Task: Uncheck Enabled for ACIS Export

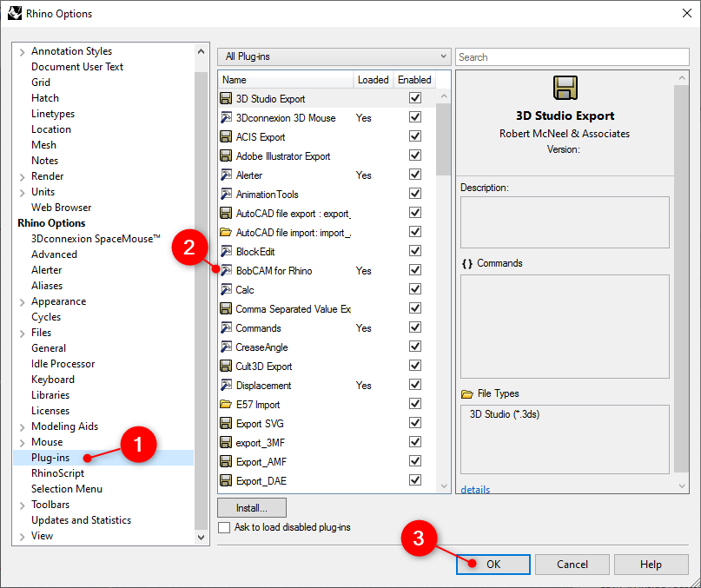Action: pos(415,136)
